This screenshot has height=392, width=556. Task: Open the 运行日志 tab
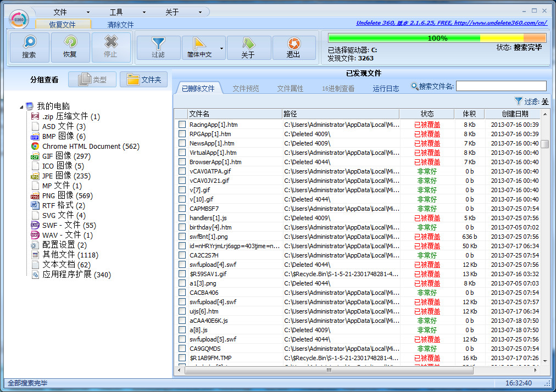tap(386, 88)
